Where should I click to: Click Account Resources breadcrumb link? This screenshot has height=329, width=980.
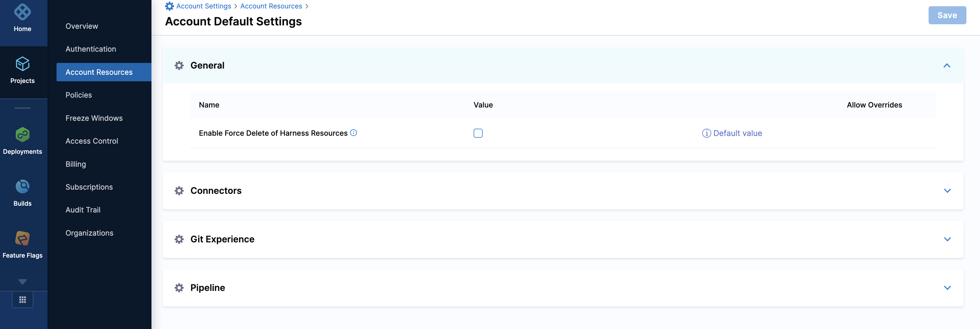pos(271,6)
